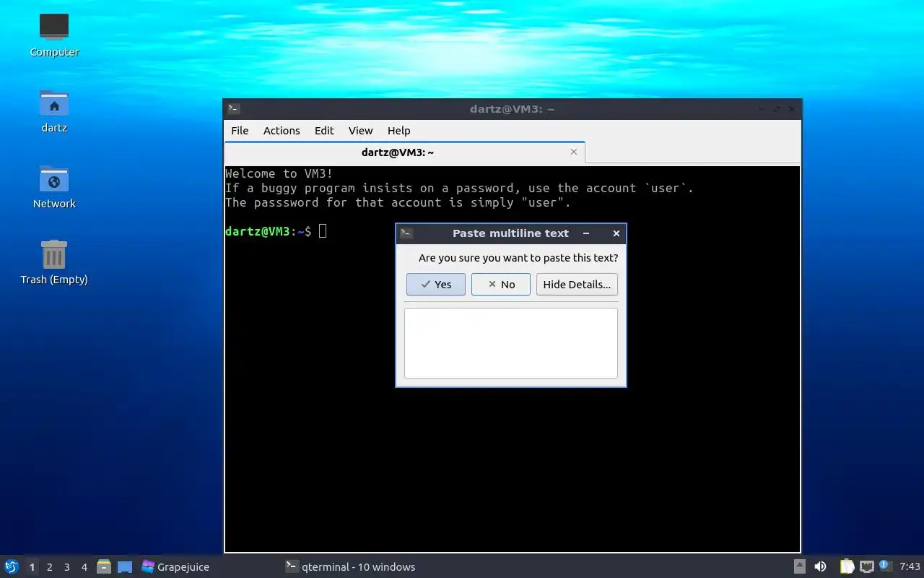
Task: Launch the file manager from the taskbar
Action: pos(104,566)
